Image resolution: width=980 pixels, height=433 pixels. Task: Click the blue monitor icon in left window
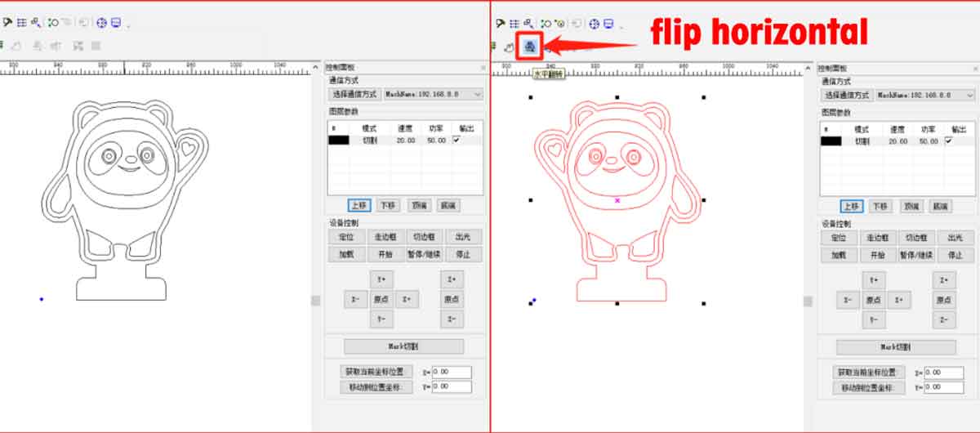pyautogui.click(x=117, y=24)
